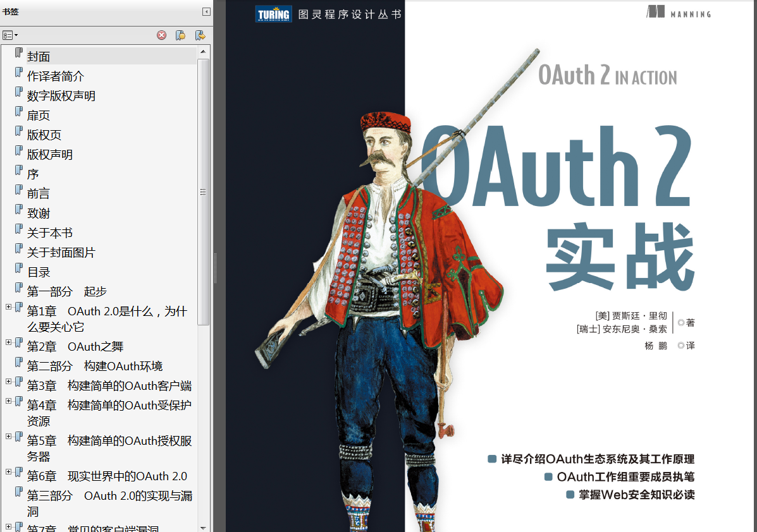Click the new bookmark icon
757x532 pixels.
pos(181,35)
